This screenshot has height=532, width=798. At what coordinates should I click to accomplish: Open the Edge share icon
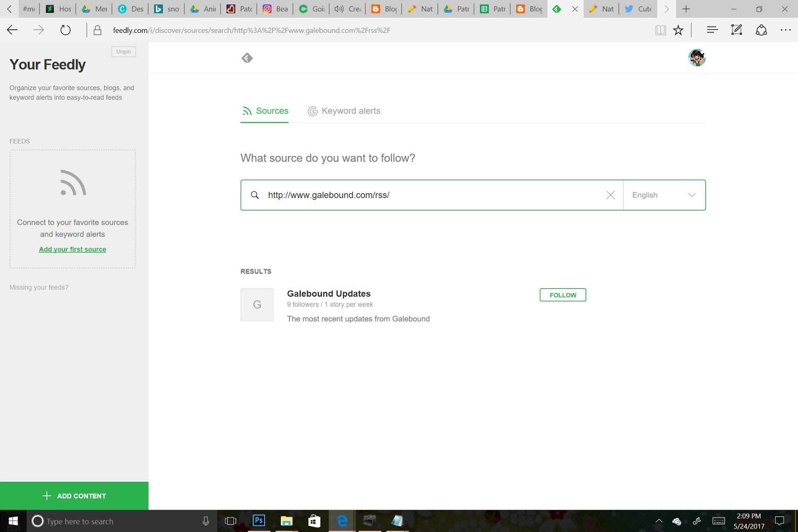[761, 30]
